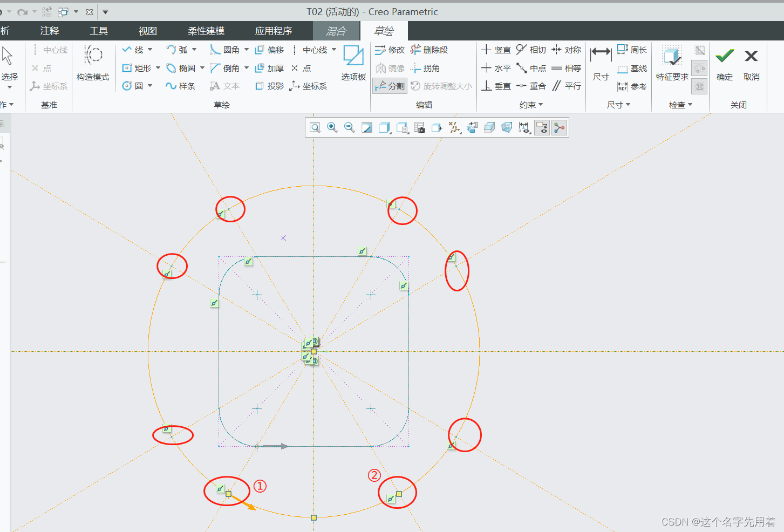
Task: Expand the 椭圆 (ellipse) dropdown arrow
Action: pos(202,68)
